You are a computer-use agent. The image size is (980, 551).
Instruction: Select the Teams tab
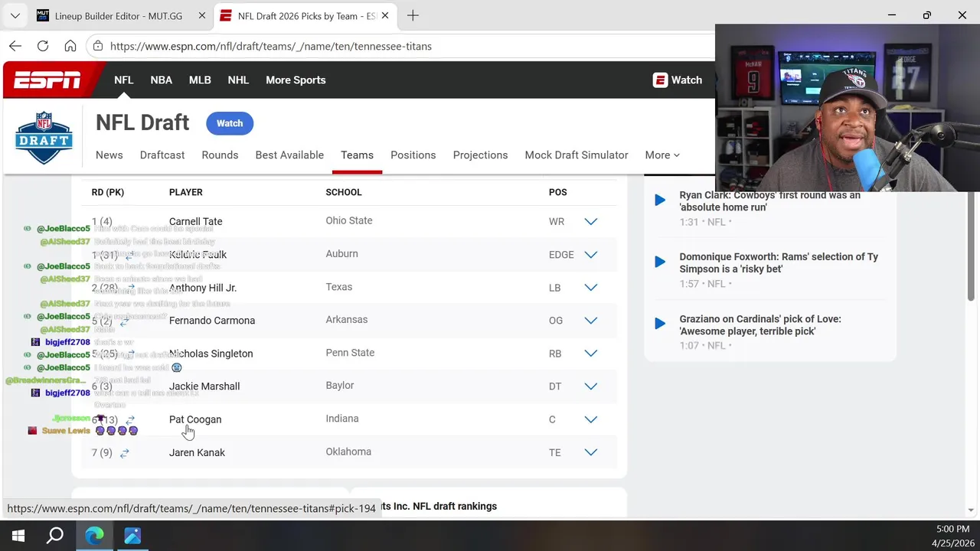358,155
